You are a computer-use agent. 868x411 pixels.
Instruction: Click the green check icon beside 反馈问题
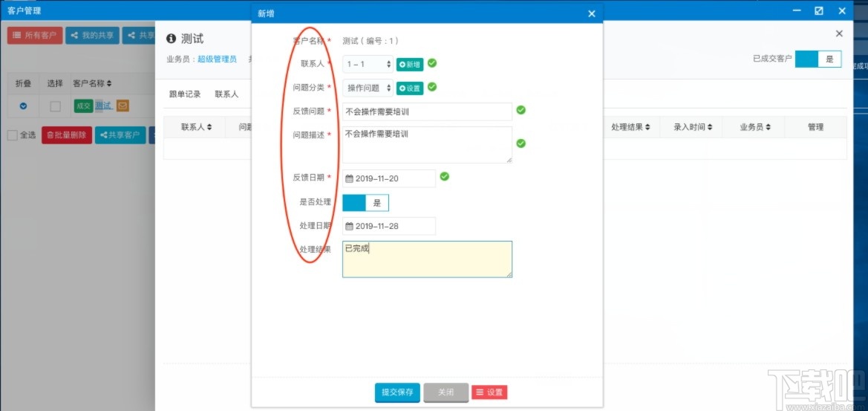(521, 110)
